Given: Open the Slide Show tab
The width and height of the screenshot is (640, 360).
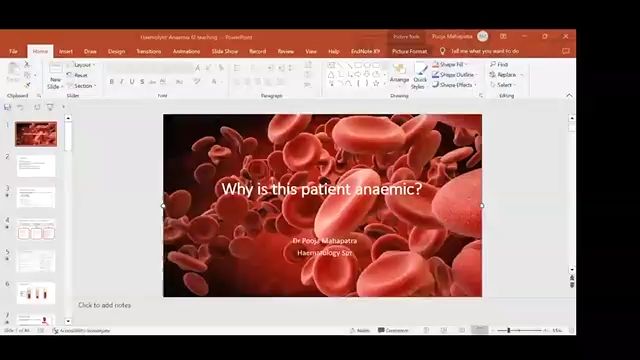Looking at the screenshot, I should point(224,51).
